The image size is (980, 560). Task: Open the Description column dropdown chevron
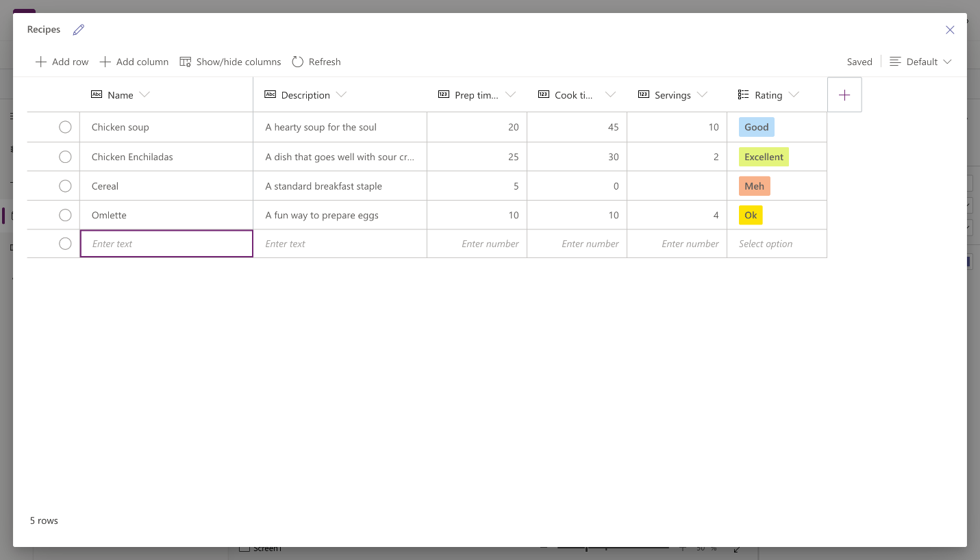(341, 94)
